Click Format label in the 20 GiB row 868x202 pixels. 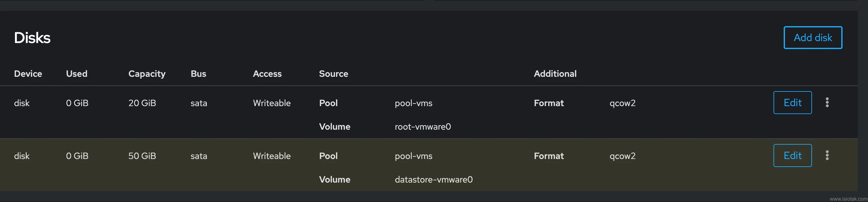tap(549, 103)
